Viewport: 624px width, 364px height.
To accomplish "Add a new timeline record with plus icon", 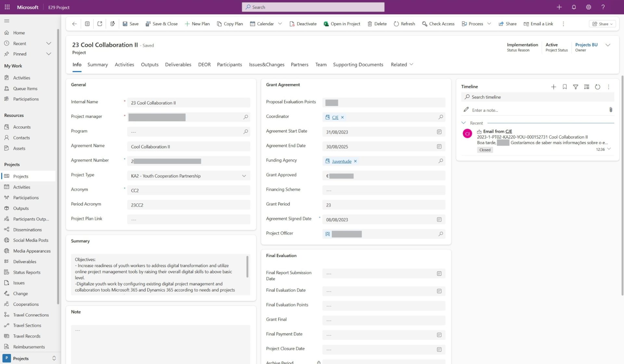I will tap(553, 87).
